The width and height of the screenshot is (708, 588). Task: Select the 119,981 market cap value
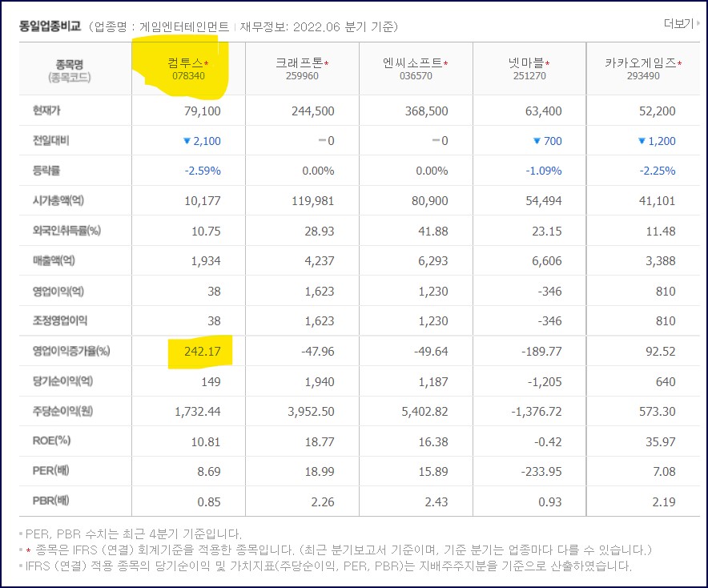313,200
